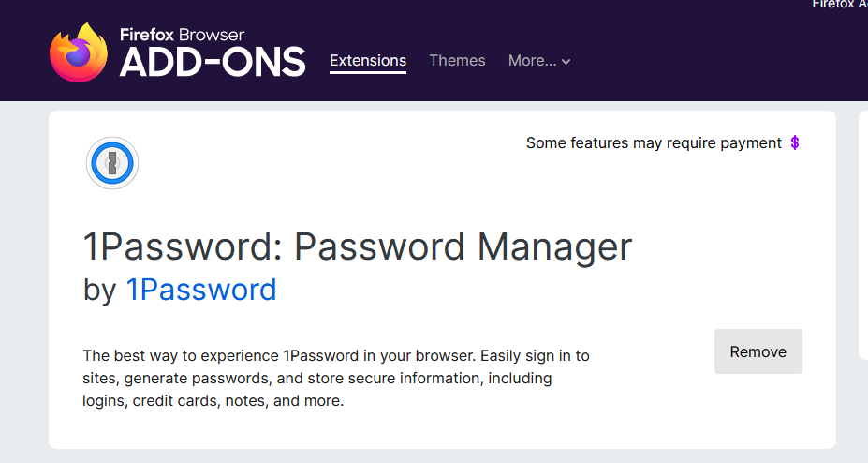Open the Extensions tab
The width and height of the screenshot is (868, 463).
click(x=368, y=61)
